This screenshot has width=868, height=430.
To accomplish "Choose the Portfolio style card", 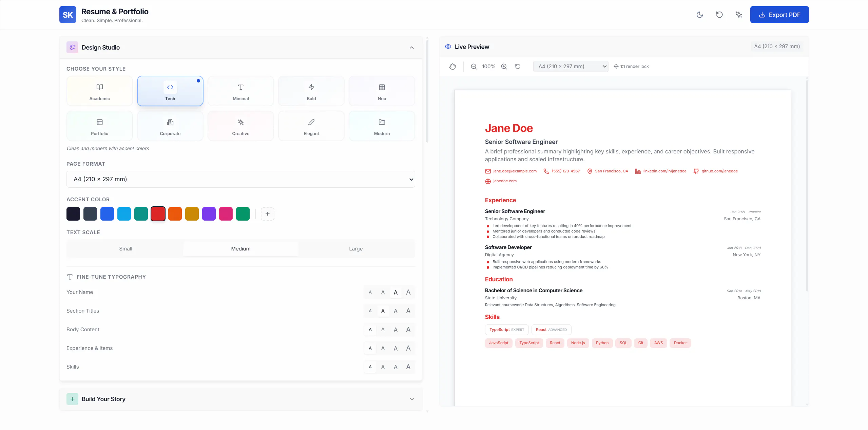I will point(99,126).
